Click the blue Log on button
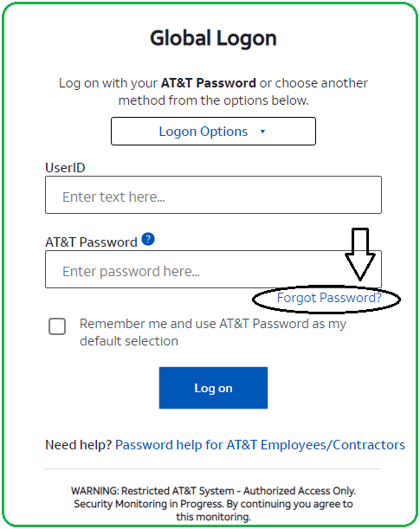This screenshot has height=529, width=420. pos(213,388)
